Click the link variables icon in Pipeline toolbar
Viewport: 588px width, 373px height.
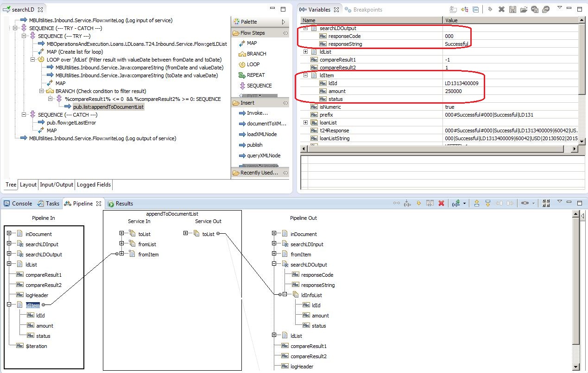tap(396, 203)
